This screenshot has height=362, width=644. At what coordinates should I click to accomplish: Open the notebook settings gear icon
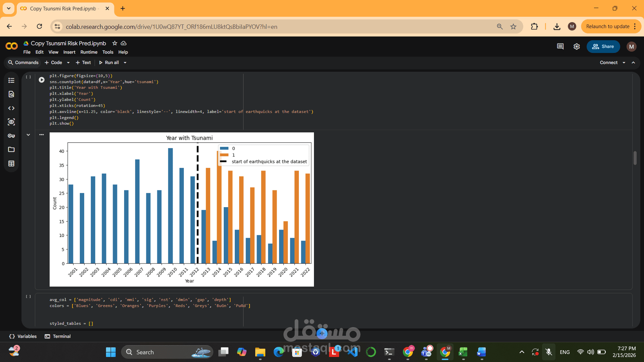(x=577, y=47)
